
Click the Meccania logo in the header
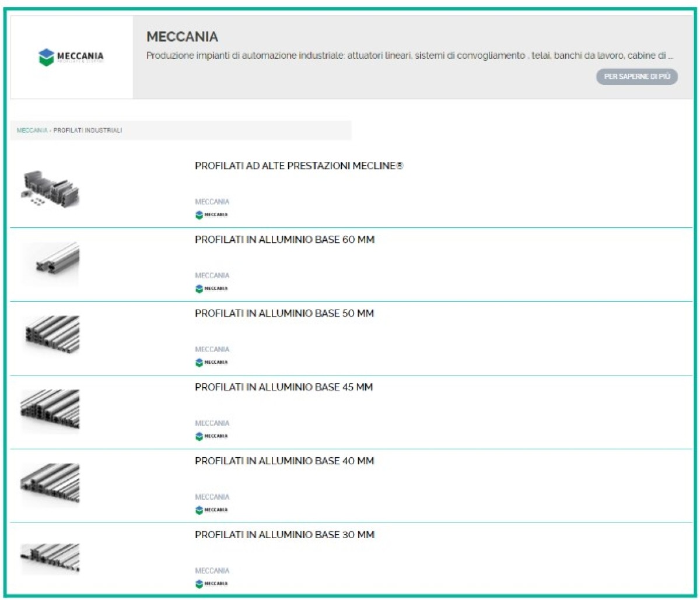(71, 57)
